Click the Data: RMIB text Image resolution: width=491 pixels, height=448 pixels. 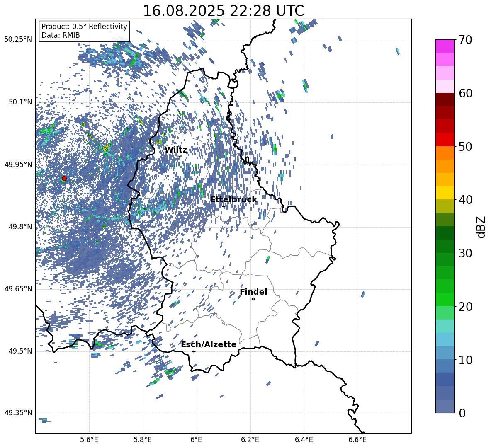point(61,35)
